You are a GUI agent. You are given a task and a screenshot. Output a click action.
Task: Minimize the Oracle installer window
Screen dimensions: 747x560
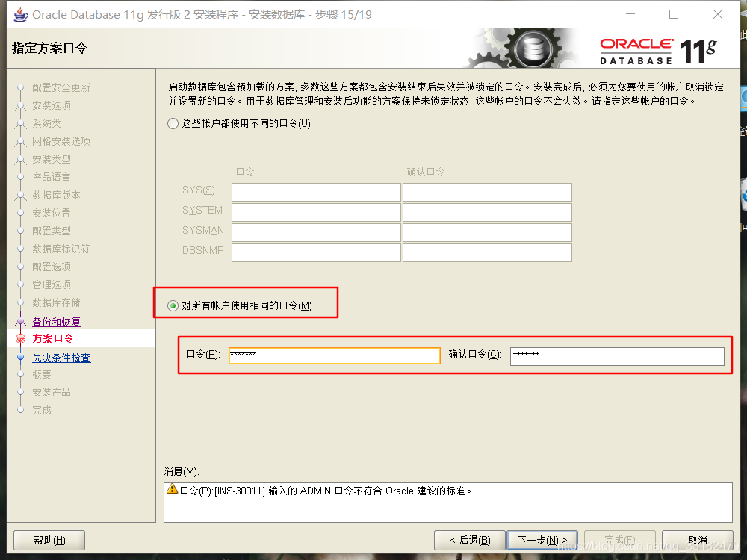pyautogui.click(x=630, y=14)
